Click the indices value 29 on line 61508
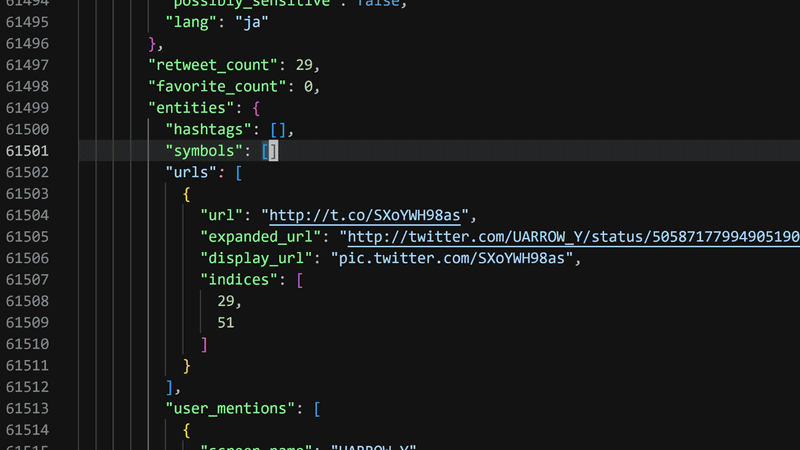800x450 pixels. [x=226, y=301]
